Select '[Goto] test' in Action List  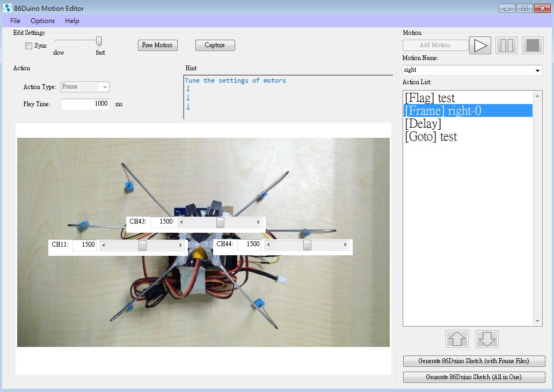[x=468, y=137]
